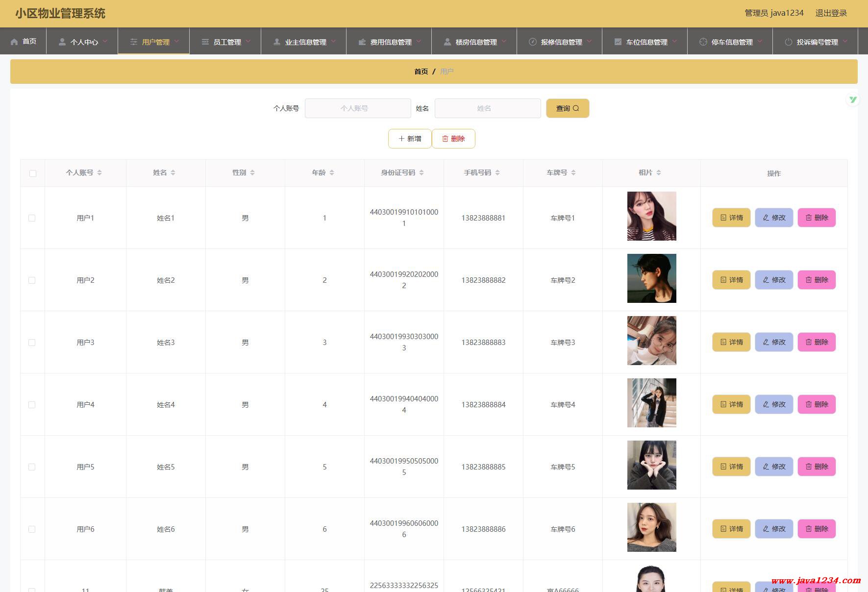Check the row checkbox for 用户3

pyautogui.click(x=32, y=343)
